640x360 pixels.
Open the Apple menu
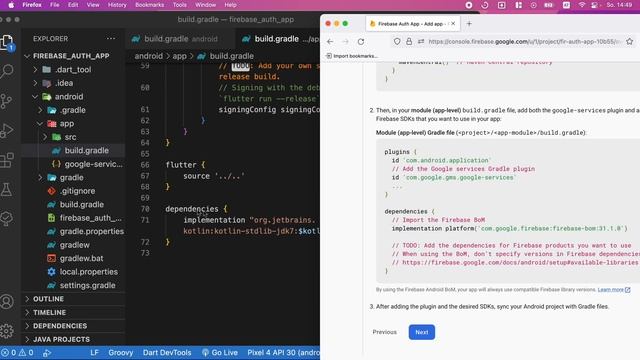pyautogui.click(x=11, y=5)
